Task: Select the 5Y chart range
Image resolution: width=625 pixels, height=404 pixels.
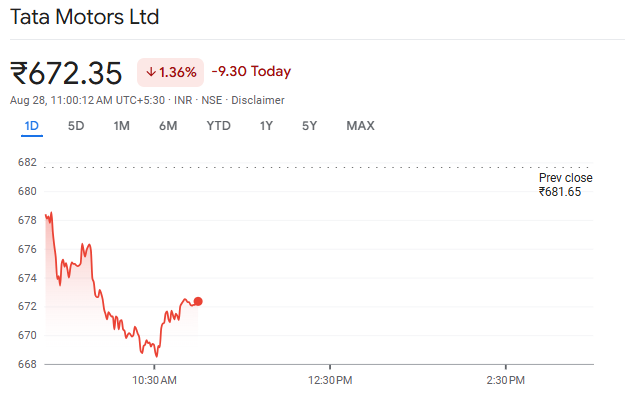Action: click(310, 126)
